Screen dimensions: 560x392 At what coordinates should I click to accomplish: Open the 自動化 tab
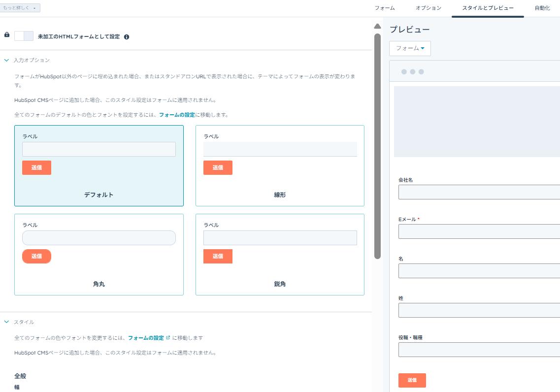click(x=542, y=8)
